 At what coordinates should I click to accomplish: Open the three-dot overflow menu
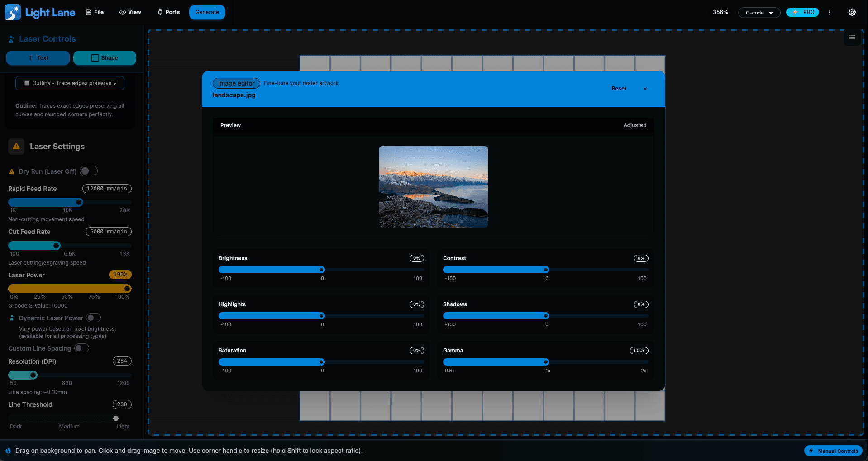click(x=830, y=12)
